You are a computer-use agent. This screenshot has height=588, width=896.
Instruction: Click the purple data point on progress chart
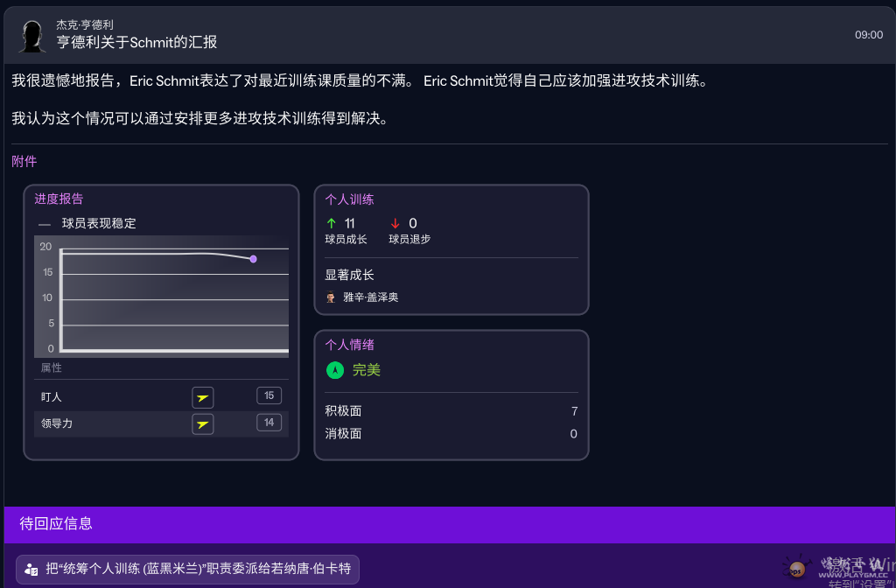pyautogui.click(x=253, y=259)
